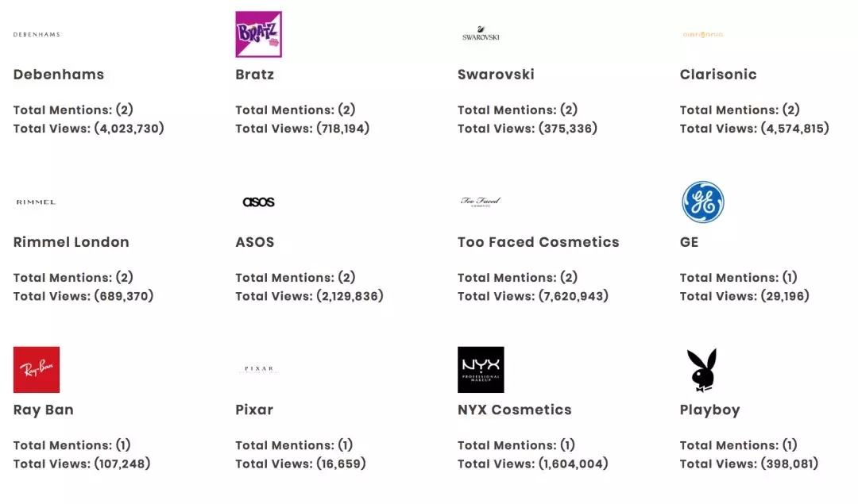Open the Debenhams brand name link
Screen dimensions: 858x504
[59, 75]
